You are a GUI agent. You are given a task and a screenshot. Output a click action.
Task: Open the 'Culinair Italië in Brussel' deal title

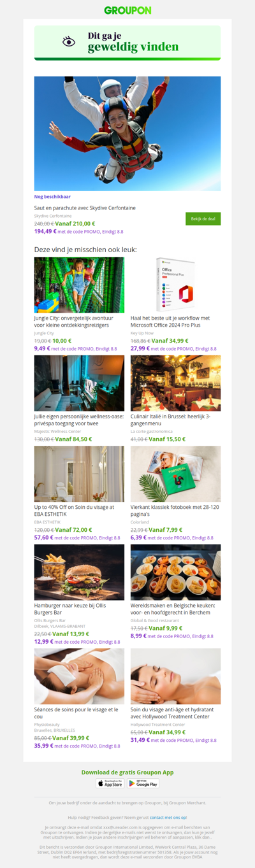(171, 419)
